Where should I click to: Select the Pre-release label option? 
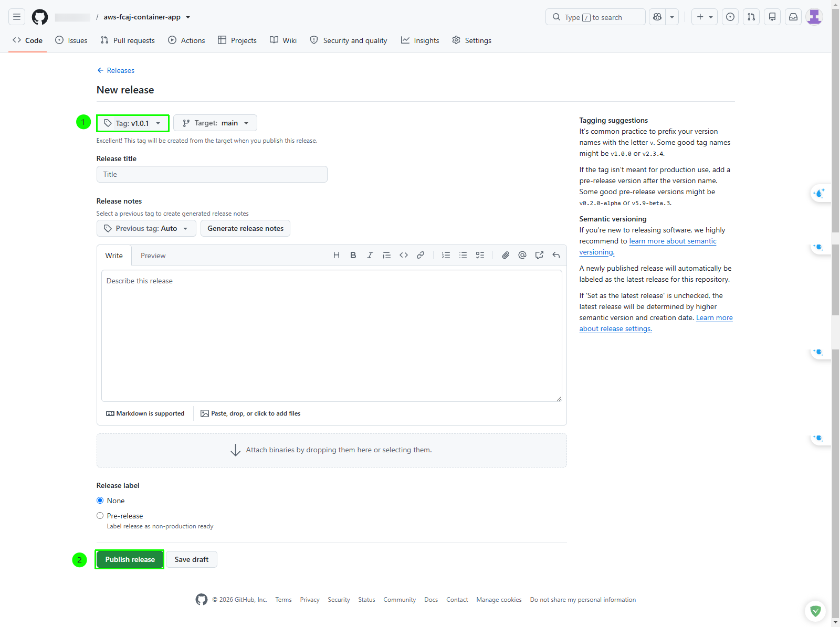click(x=100, y=516)
